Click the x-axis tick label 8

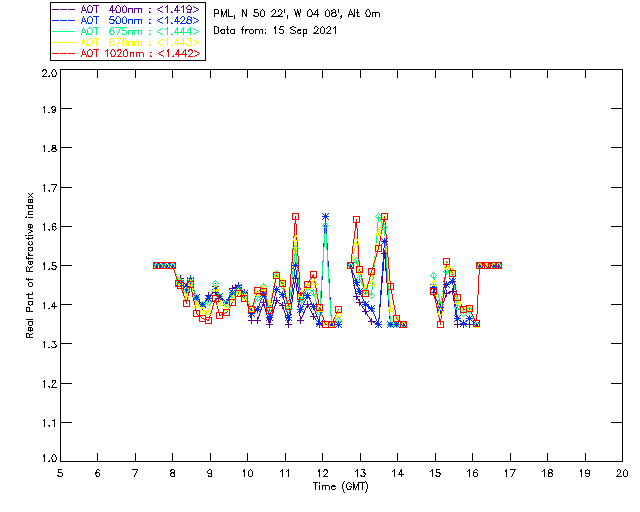click(173, 473)
